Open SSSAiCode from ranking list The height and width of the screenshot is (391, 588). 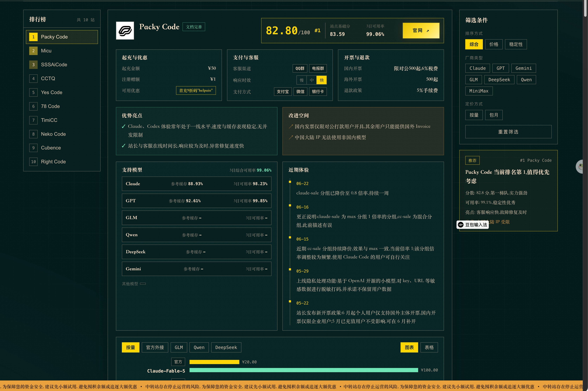(x=62, y=65)
